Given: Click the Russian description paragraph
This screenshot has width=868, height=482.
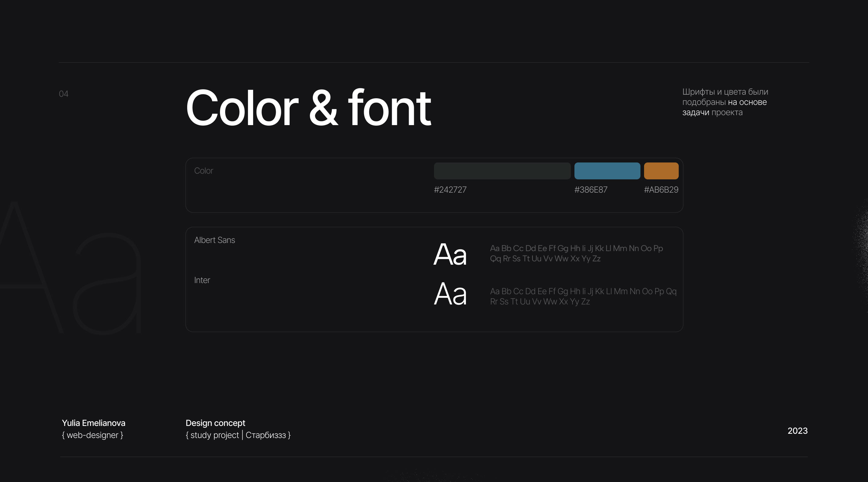Looking at the screenshot, I should pyautogui.click(x=725, y=102).
